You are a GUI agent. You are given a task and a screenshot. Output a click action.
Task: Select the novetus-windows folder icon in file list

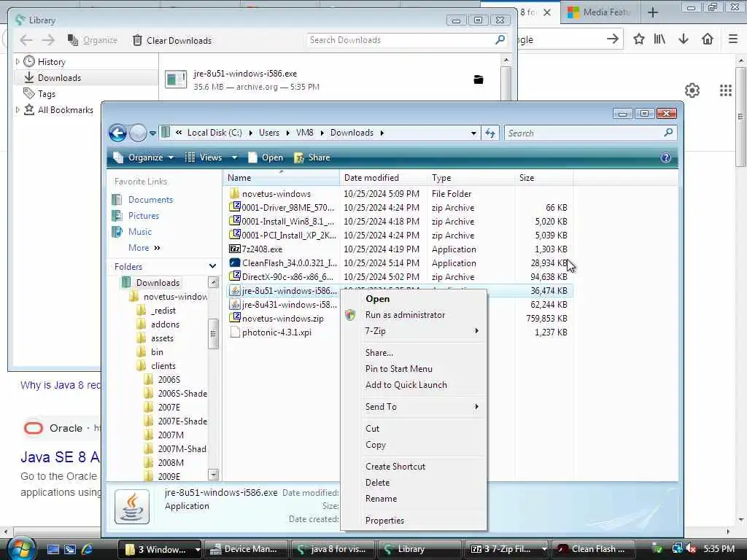click(234, 193)
